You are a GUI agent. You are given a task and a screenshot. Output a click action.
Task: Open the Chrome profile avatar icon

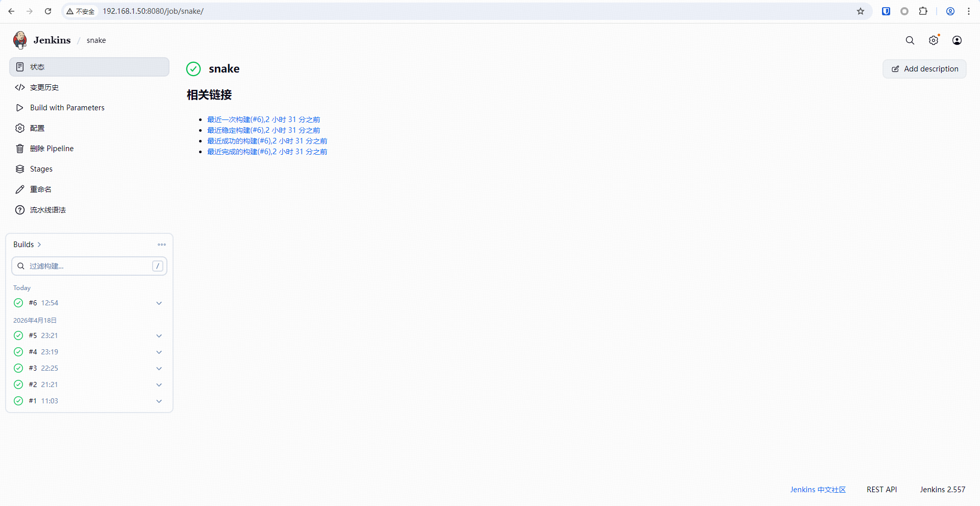950,11
